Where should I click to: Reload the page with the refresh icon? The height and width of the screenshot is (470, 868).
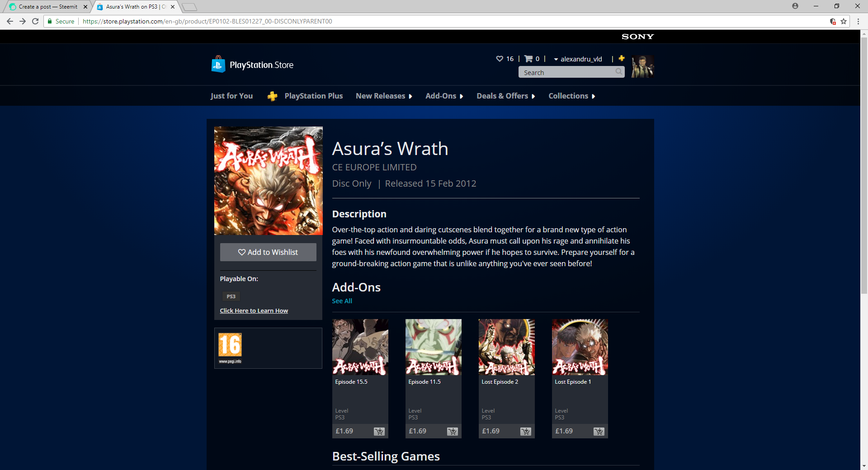pos(35,21)
